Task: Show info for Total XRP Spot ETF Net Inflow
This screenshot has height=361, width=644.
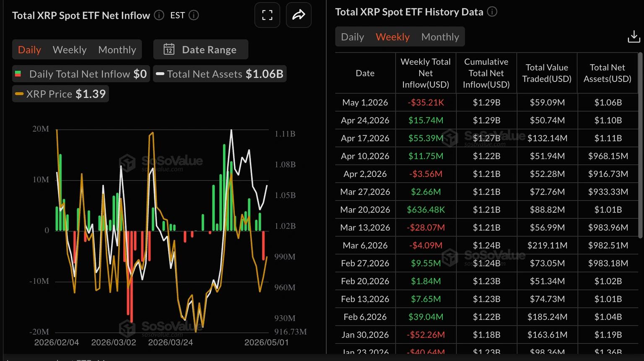Action: tap(159, 16)
